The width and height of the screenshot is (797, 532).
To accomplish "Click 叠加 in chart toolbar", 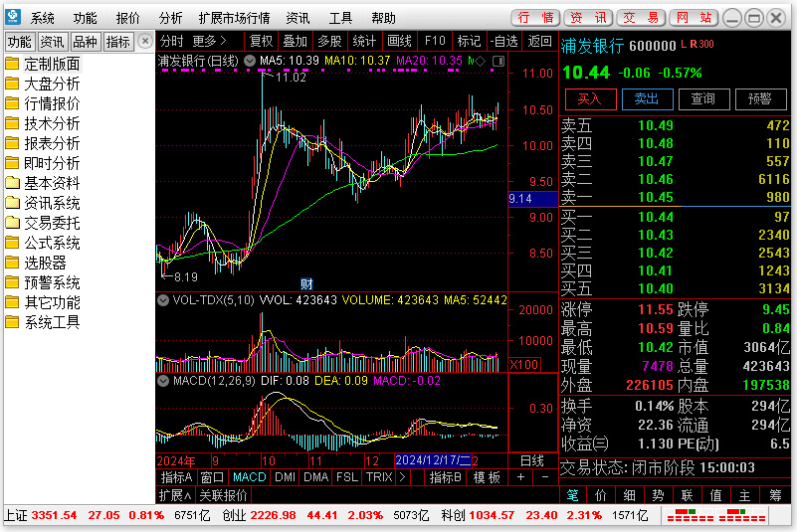I will pyautogui.click(x=296, y=41).
